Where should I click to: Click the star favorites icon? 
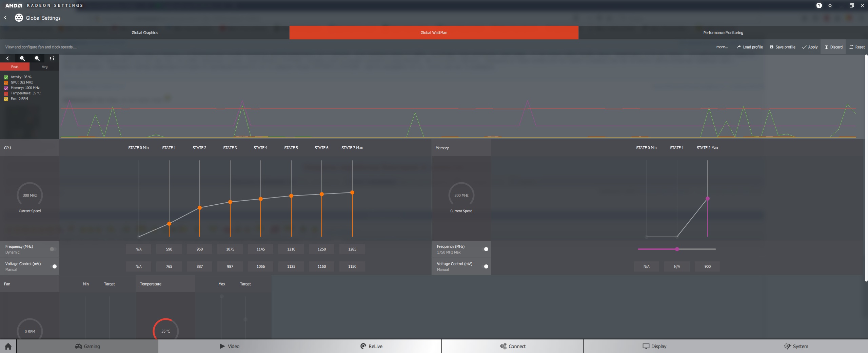[830, 5]
